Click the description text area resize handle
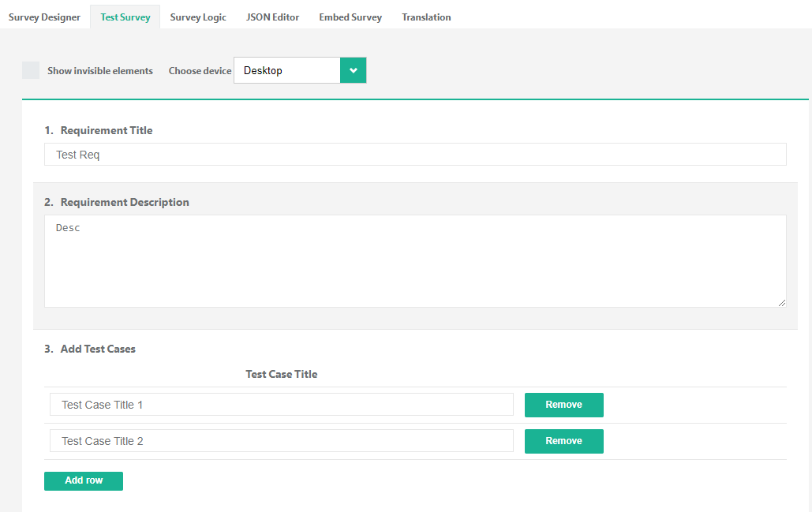The width and height of the screenshot is (812, 512). pyautogui.click(x=781, y=302)
